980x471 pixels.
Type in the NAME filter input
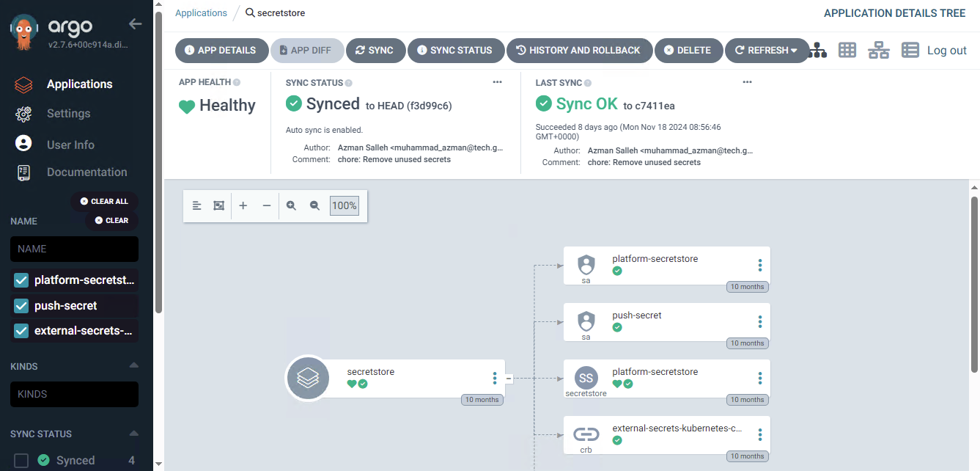tap(73, 249)
